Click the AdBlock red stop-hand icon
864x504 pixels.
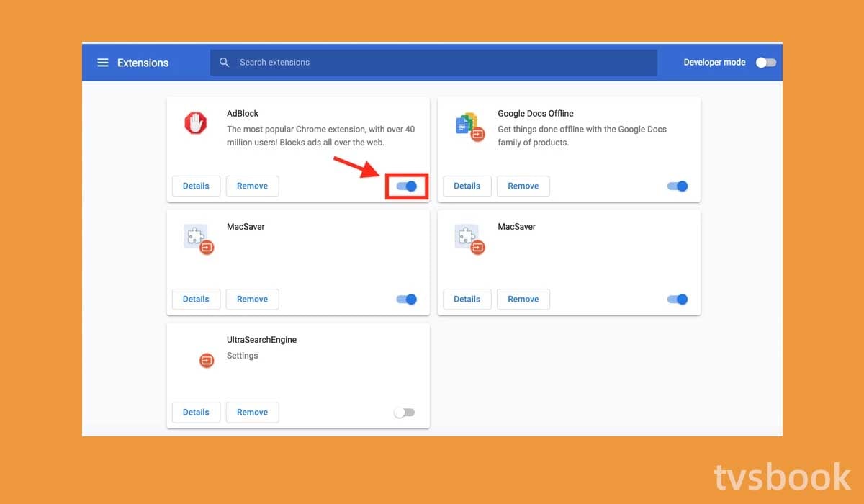195,123
